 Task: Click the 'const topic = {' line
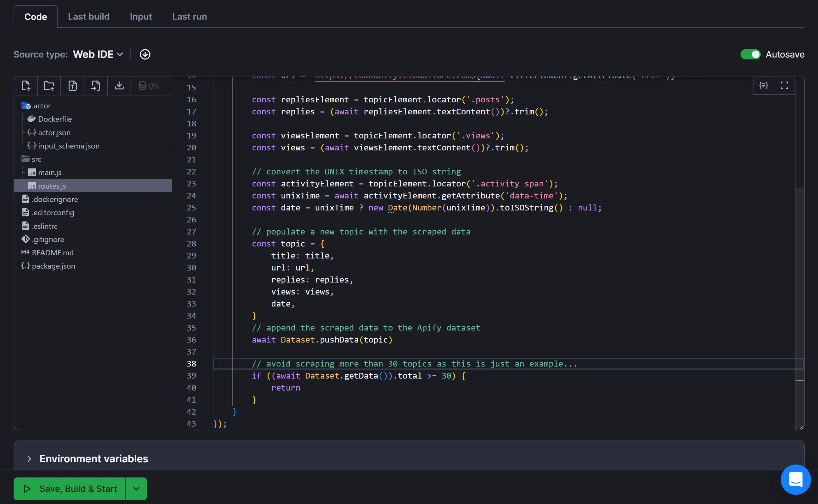[x=288, y=244]
